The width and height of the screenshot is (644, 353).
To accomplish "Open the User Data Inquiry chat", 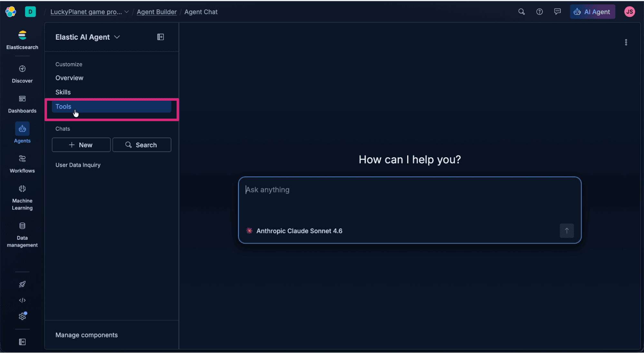I will (111, 165).
